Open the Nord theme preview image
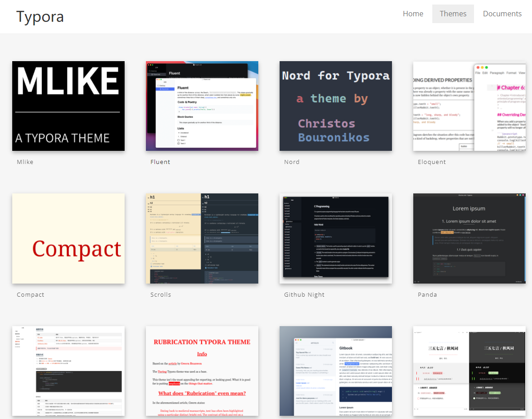This screenshot has height=419, width=532. tap(336, 106)
